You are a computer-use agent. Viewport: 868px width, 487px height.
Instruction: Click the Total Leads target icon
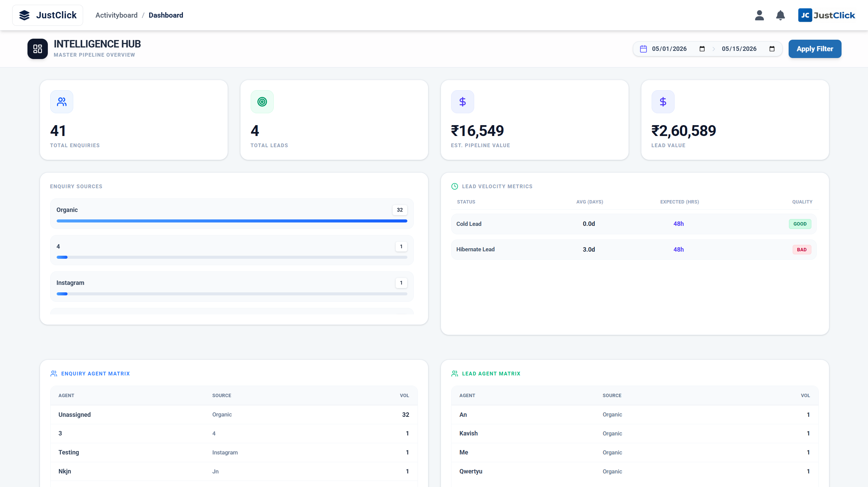[x=262, y=102]
